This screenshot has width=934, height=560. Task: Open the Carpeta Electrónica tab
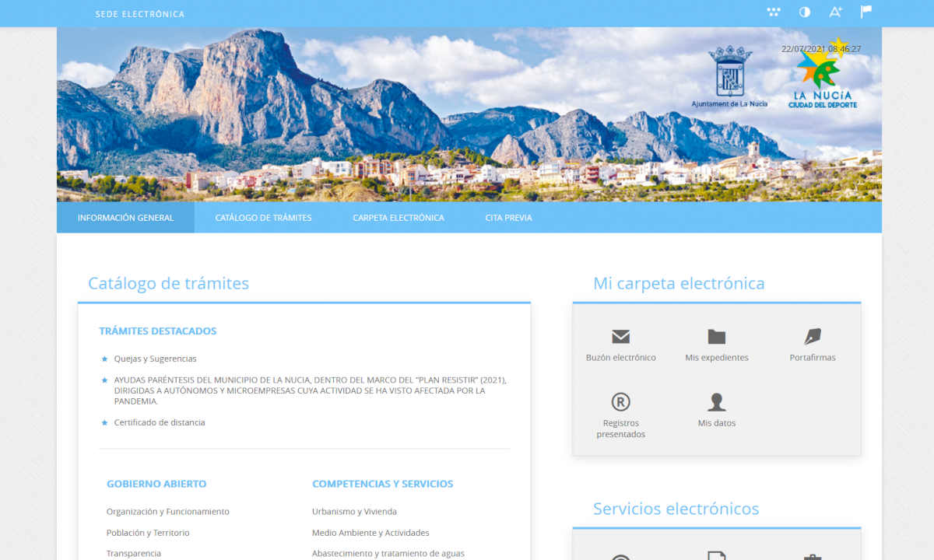(x=398, y=218)
